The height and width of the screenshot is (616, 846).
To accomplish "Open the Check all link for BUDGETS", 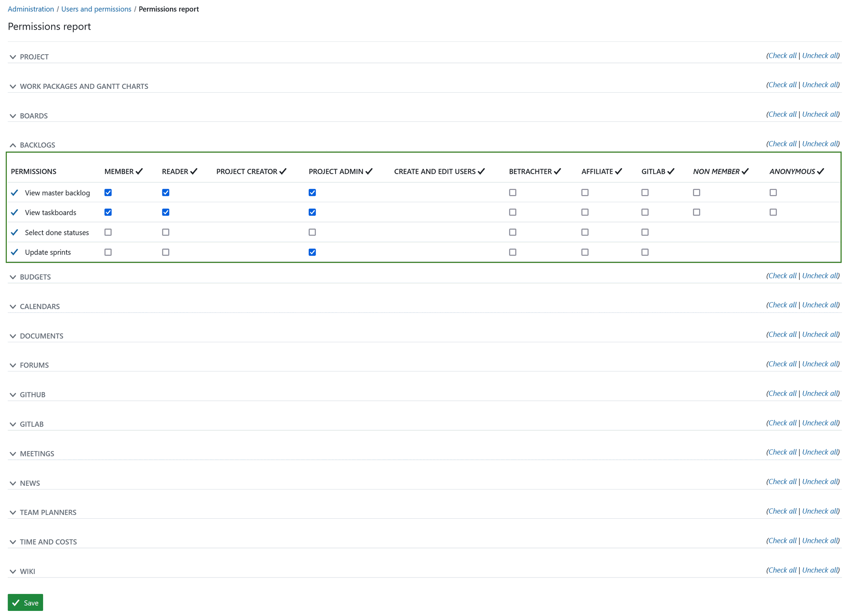I will [782, 275].
